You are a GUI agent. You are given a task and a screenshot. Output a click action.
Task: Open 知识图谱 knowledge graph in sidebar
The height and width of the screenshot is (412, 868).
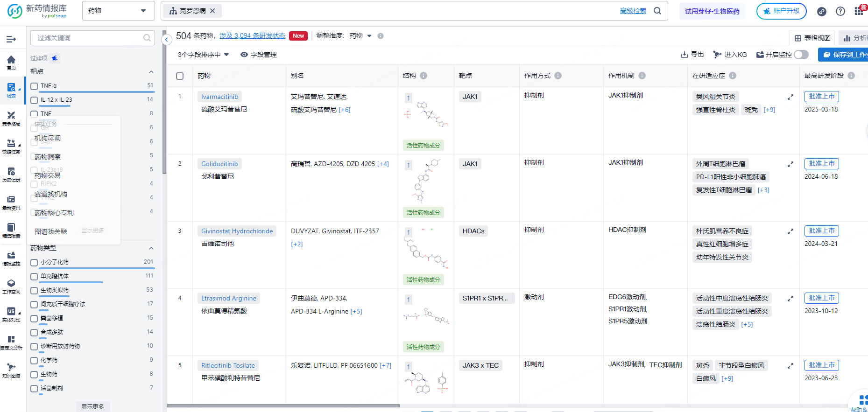click(11, 370)
